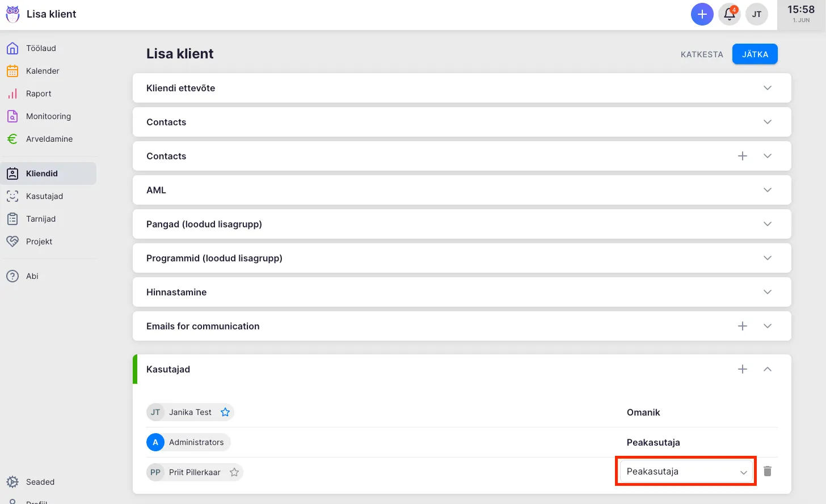Viewport: 826px width, 504px height.
Task: Open the notifications bell
Action: pos(730,14)
